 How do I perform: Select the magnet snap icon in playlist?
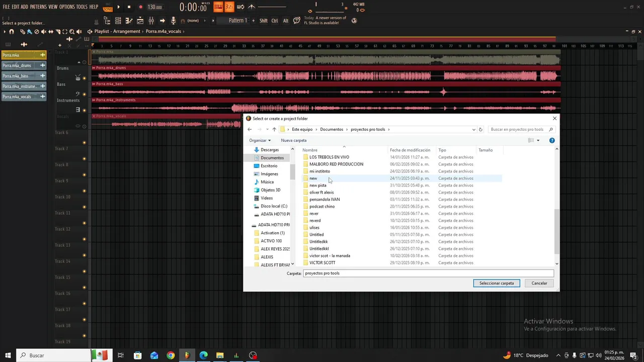pos(12,32)
